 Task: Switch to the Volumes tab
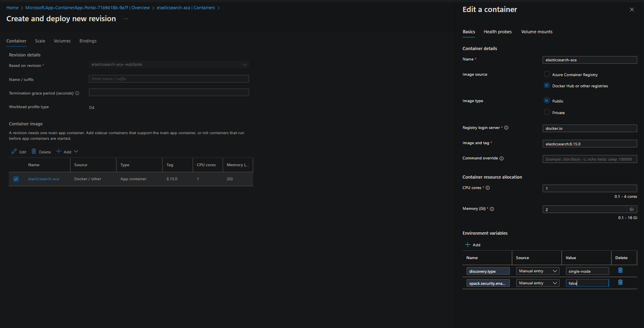tap(62, 41)
